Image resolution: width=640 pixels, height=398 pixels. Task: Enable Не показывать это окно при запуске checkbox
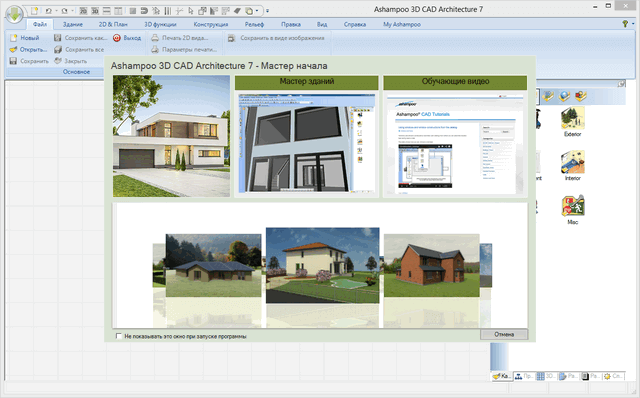(x=119, y=336)
